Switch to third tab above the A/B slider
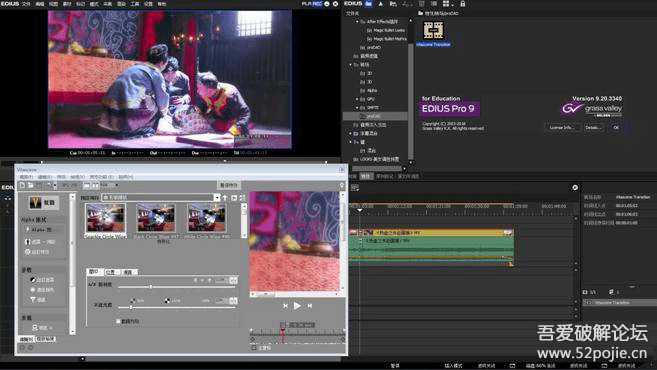 pos(128,272)
